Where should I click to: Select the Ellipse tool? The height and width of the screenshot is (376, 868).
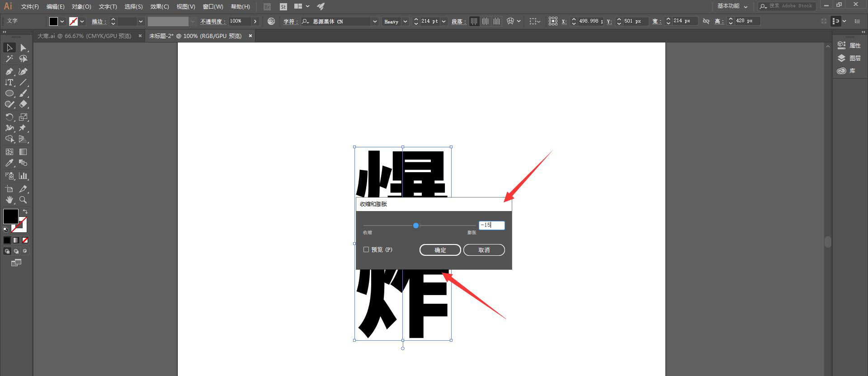point(9,93)
